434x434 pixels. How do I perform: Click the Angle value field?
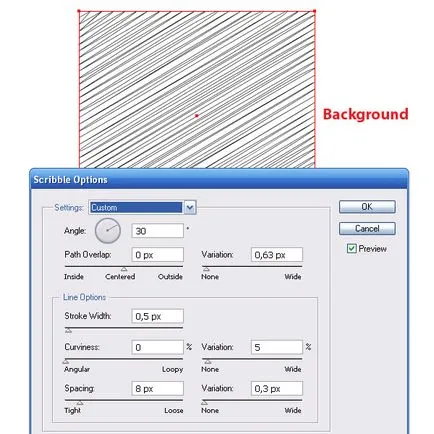point(157,231)
